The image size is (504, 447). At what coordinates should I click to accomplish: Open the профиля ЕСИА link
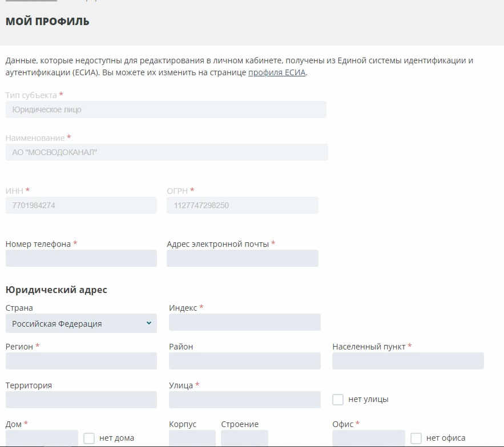277,72
